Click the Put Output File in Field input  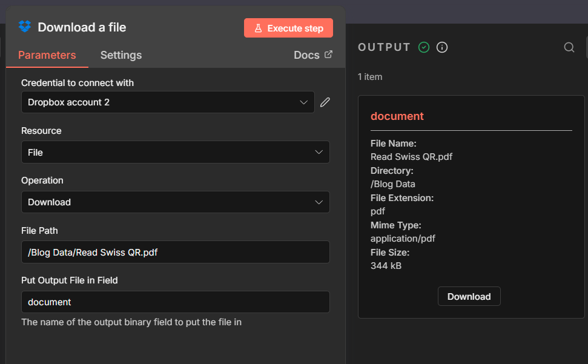[175, 302]
